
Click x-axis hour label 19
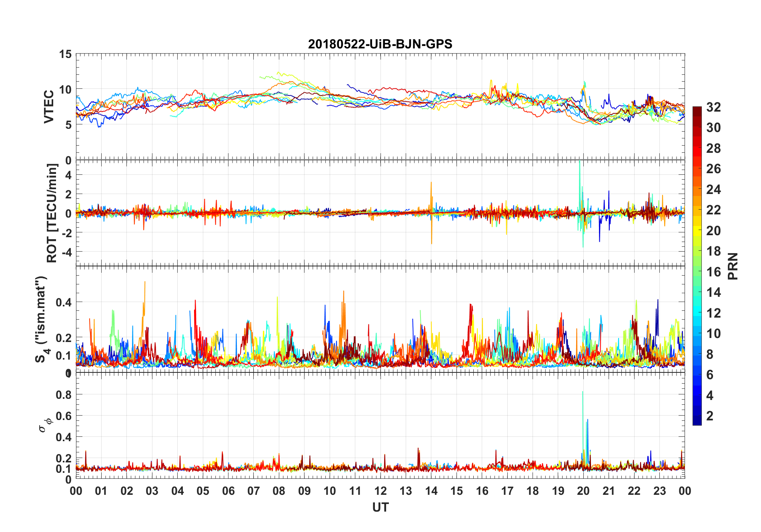pos(558,491)
